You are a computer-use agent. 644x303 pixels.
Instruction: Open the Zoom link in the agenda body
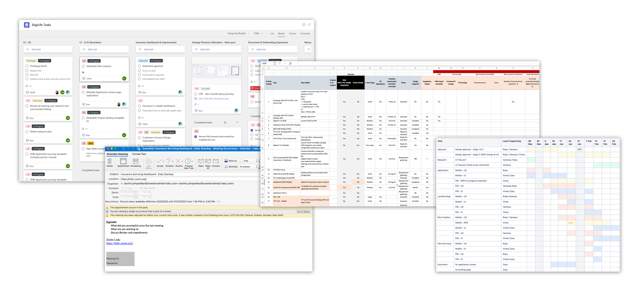[120, 243]
